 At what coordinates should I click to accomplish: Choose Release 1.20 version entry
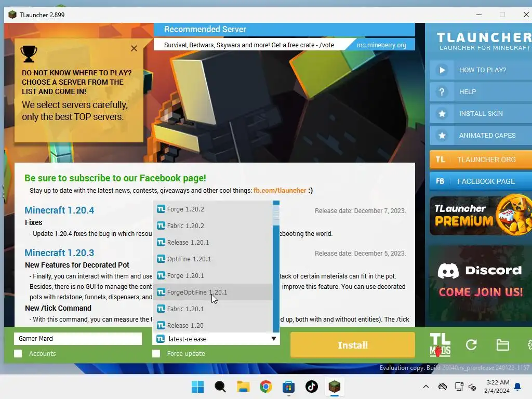pyautogui.click(x=212, y=325)
